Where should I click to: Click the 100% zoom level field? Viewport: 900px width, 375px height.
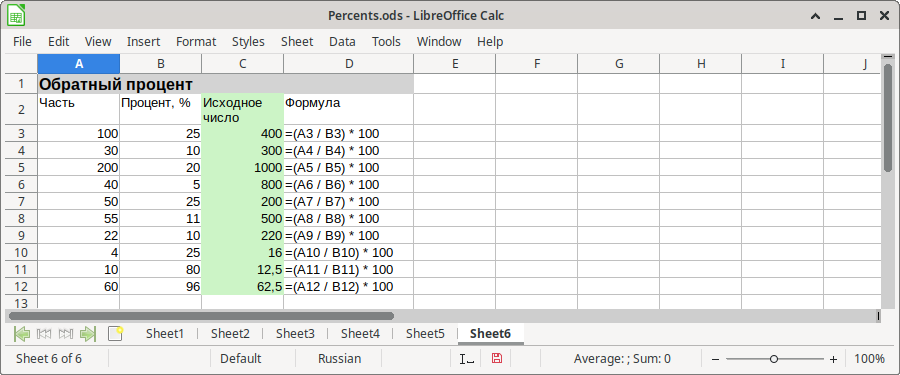click(x=869, y=359)
